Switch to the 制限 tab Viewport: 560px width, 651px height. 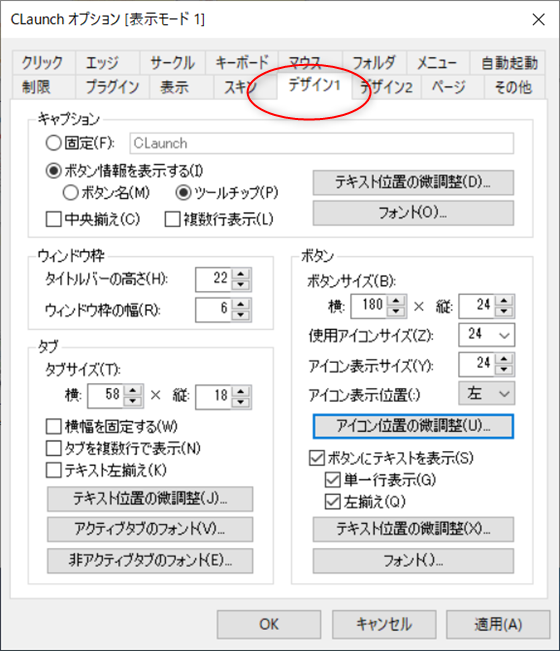[x=43, y=87]
